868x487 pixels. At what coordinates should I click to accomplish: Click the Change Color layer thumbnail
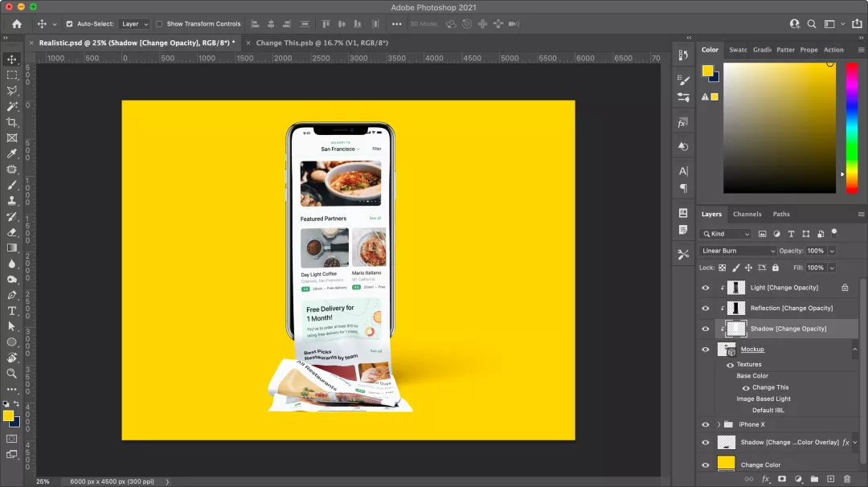726,464
